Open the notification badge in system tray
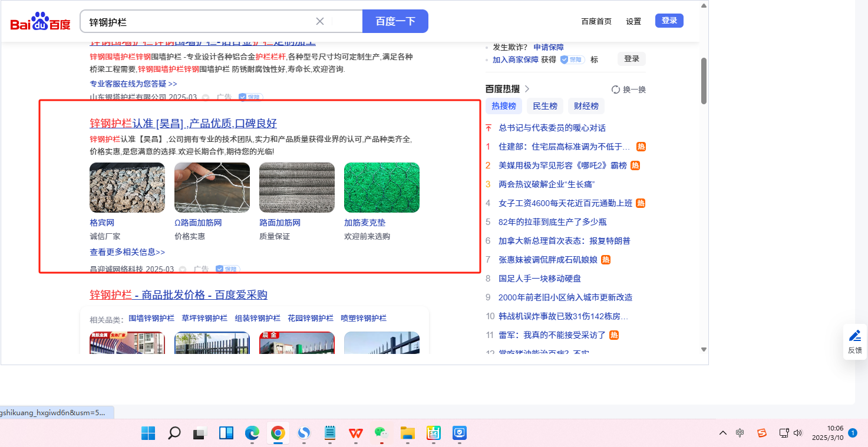This screenshot has height=447, width=868. pyautogui.click(x=853, y=433)
